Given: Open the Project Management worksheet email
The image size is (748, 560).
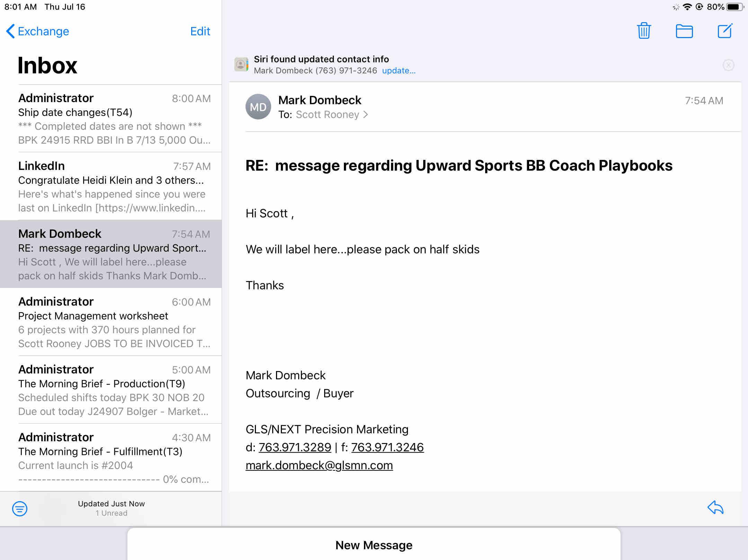Looking at the screenshot, I should 114,322.
